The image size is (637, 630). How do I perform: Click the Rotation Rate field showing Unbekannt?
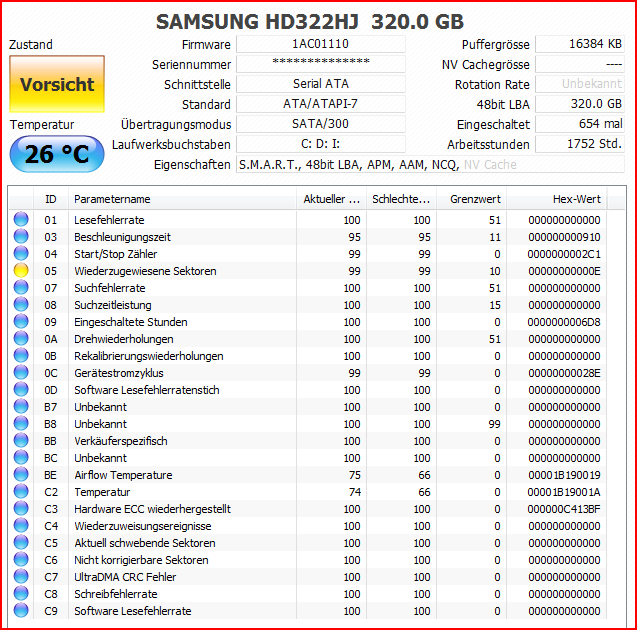(x=580, y=84)
